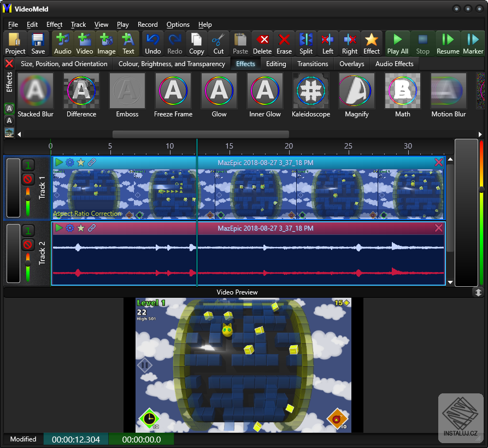Switch to Colour, Brightness, and Transparency tab
This screenshot has height=448, width=488.
coord(172,64)
